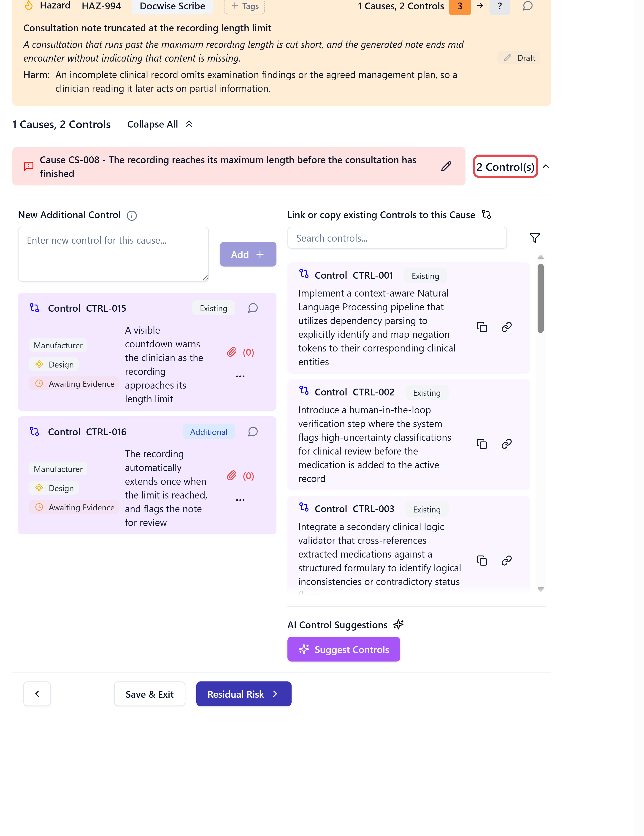
Task: Link Control CTRL-002 to this cause
Action: click(x=506, y=444)
